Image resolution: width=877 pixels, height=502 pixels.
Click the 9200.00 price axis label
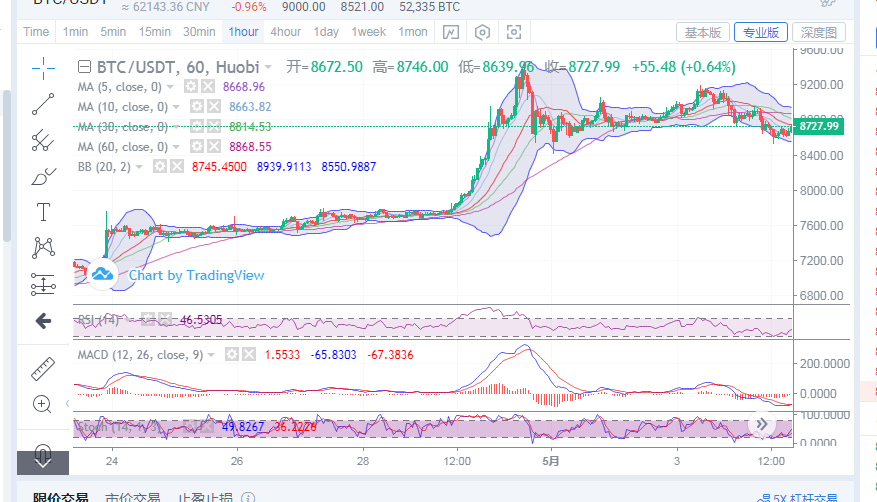(822, 85)
